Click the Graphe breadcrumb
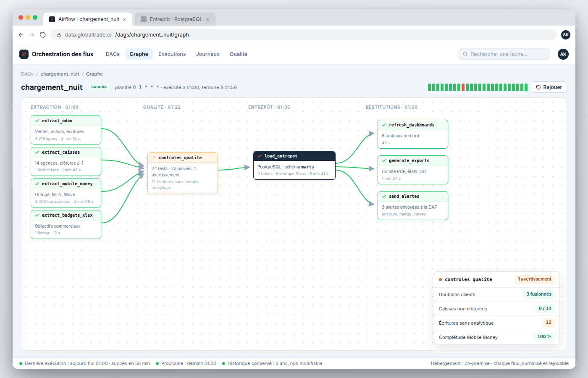 [x=94, y=74]
